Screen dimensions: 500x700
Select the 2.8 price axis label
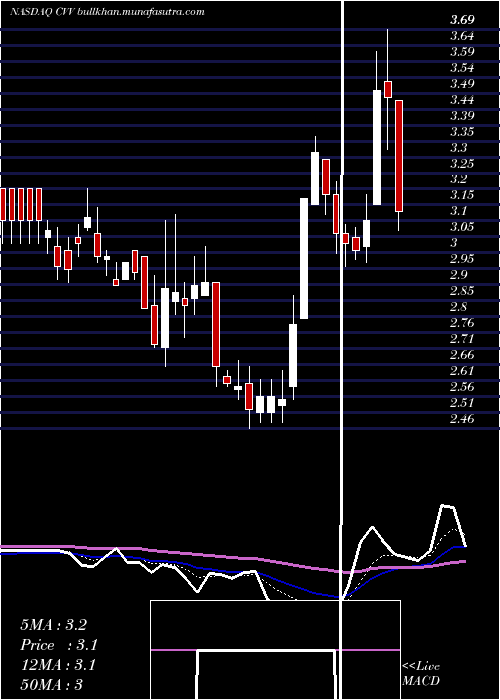(459, 307)
